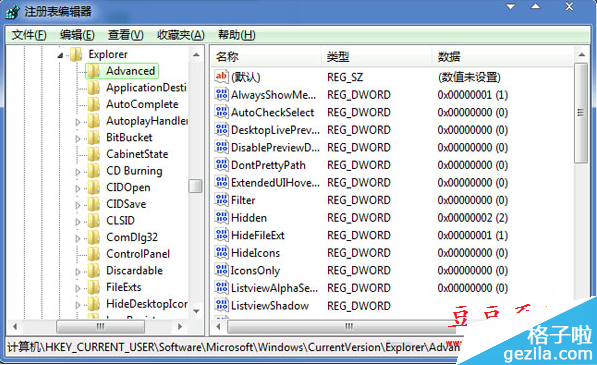Expand the FileExts key

[x=78, y=288]
